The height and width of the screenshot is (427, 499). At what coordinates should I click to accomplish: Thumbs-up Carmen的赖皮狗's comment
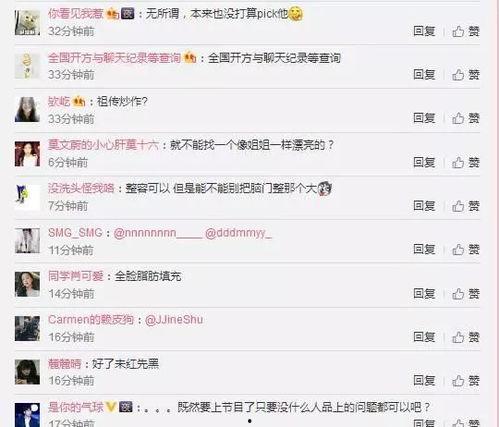[x=466, y=337]
